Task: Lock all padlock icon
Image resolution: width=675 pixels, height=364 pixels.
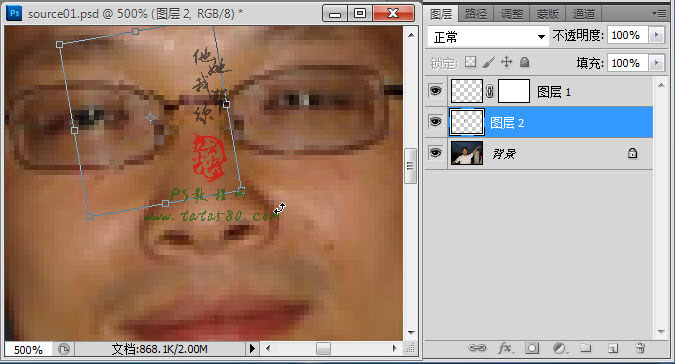Action: point(524,62)
